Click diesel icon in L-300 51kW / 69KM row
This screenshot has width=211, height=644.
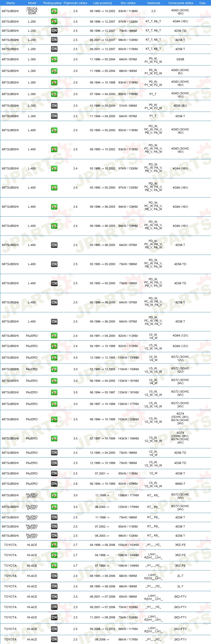pos(54,106)
